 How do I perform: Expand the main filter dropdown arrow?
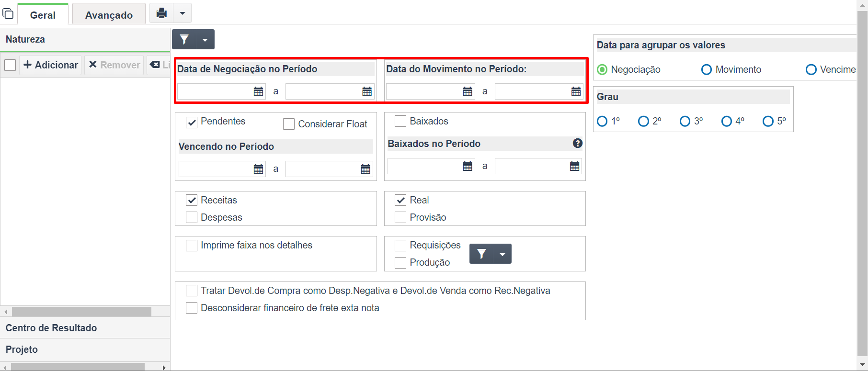point(205,39)
